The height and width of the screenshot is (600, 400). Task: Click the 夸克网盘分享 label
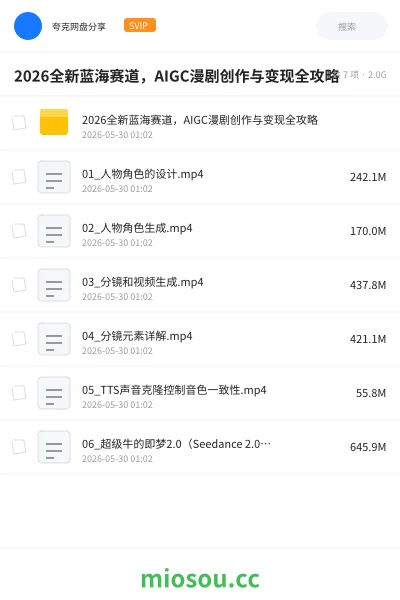[79, 26]
